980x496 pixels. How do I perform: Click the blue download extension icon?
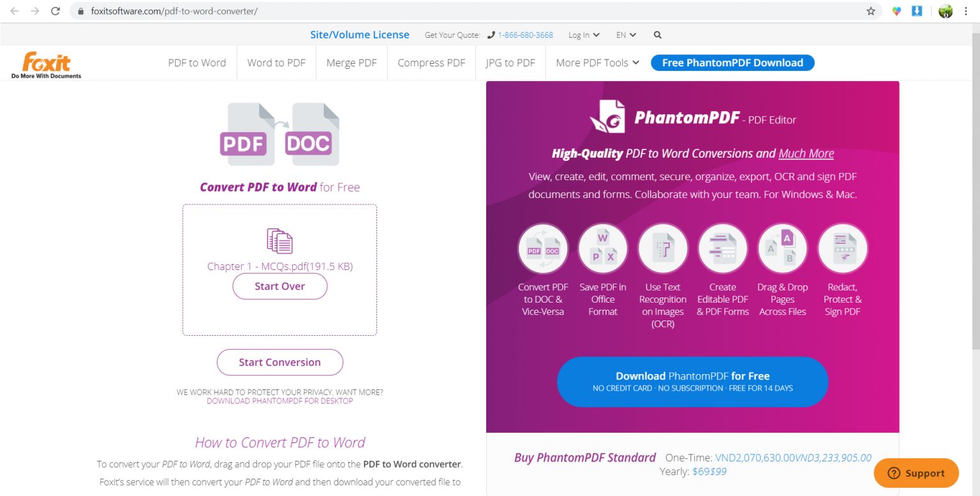(917, 11)
